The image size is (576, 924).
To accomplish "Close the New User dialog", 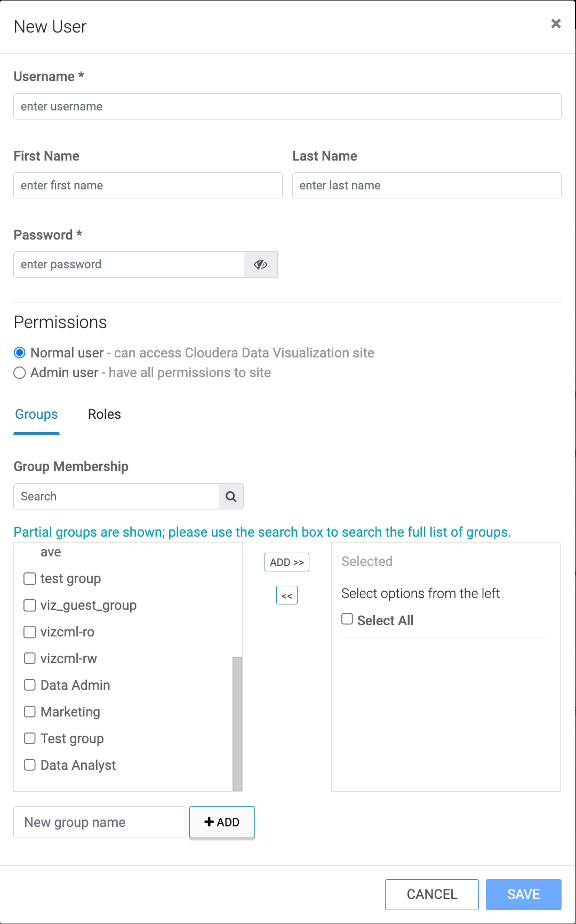I will click(x=556, y=24).
